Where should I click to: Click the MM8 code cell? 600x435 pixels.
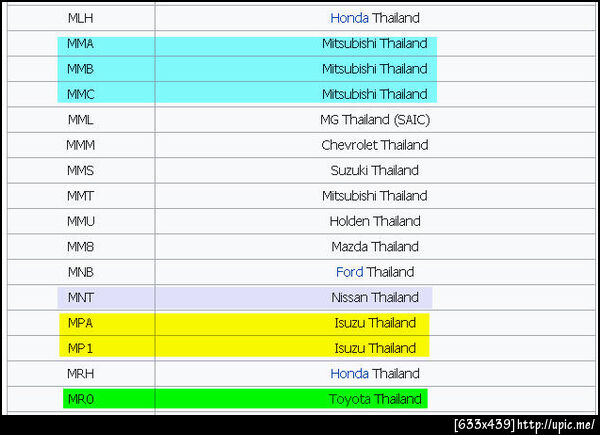pyautogui.click(x=80, y=246)
